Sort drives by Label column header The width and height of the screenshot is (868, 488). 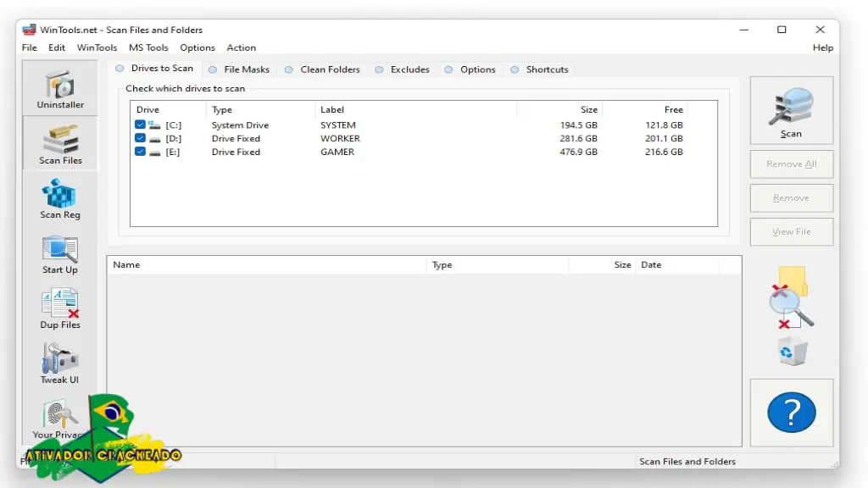tap(415, 109)
